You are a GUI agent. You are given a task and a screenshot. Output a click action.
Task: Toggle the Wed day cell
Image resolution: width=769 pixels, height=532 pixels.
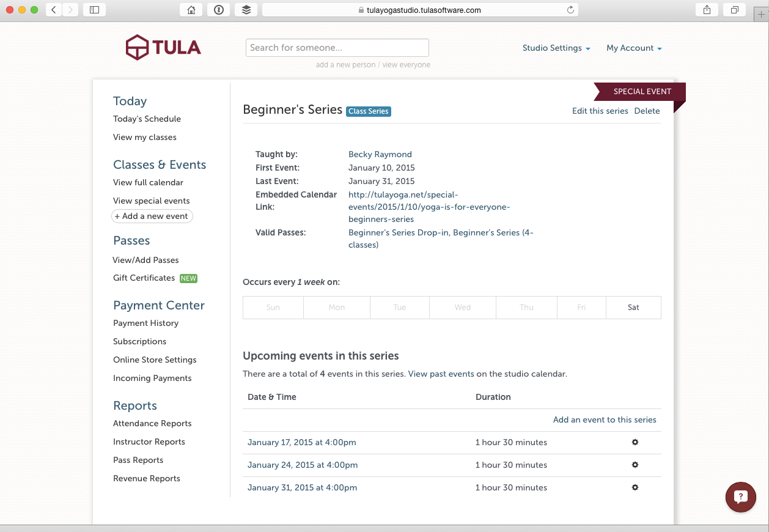(463, 308)
